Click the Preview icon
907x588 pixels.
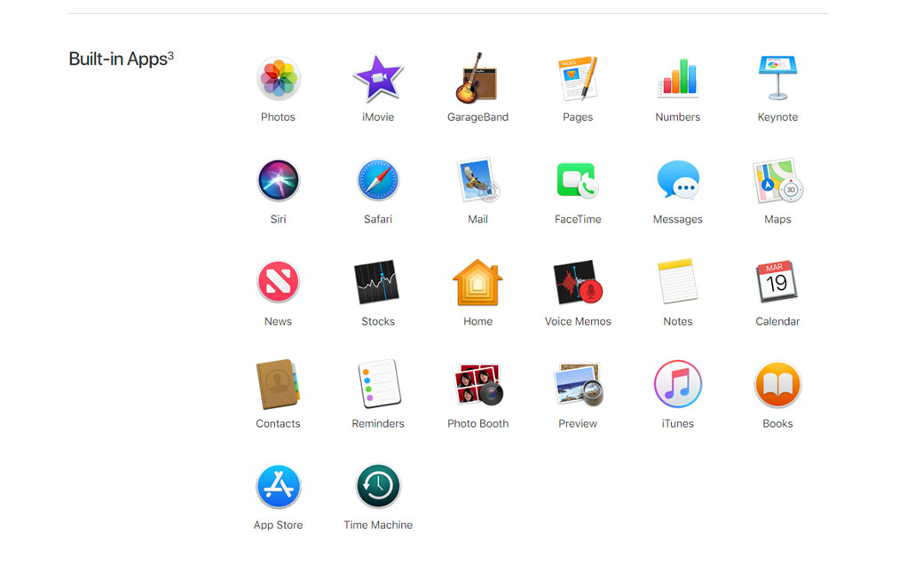click(579, 384)
